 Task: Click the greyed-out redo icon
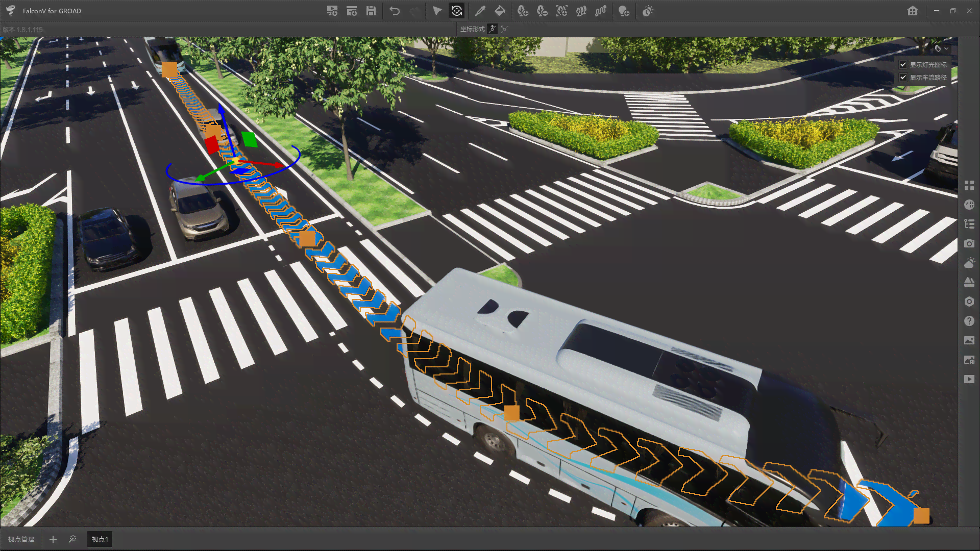pyautogui.click(x=414, y=11)
